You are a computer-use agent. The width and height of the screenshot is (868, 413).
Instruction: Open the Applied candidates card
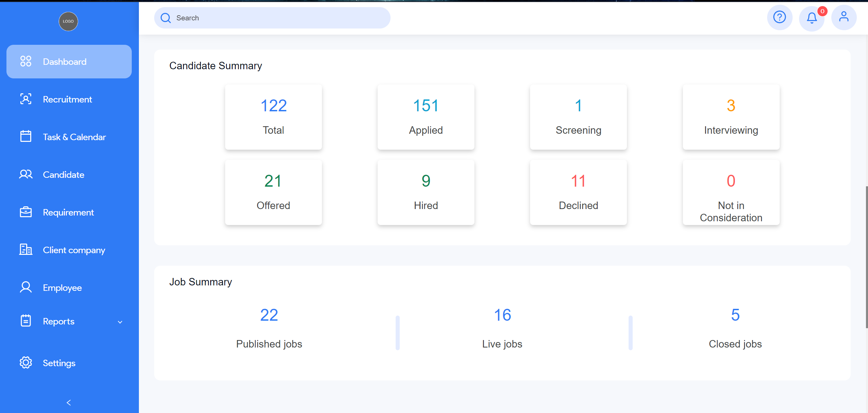point(426,117)
